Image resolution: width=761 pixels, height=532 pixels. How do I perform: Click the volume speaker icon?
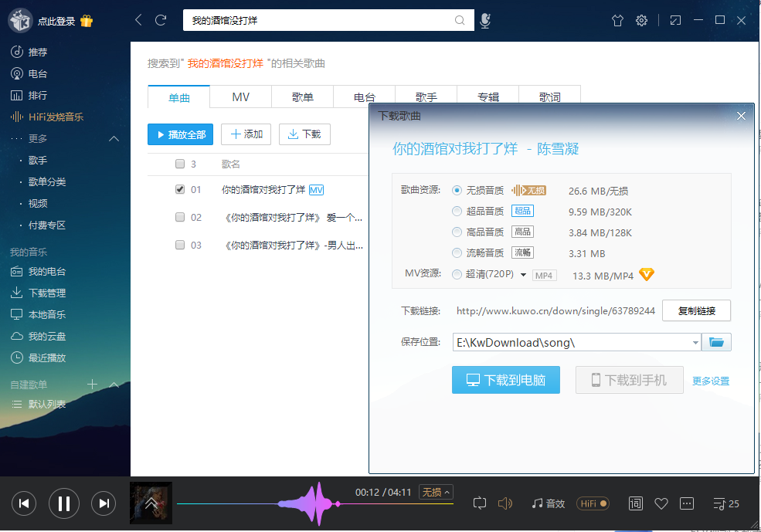pos(505,503)
